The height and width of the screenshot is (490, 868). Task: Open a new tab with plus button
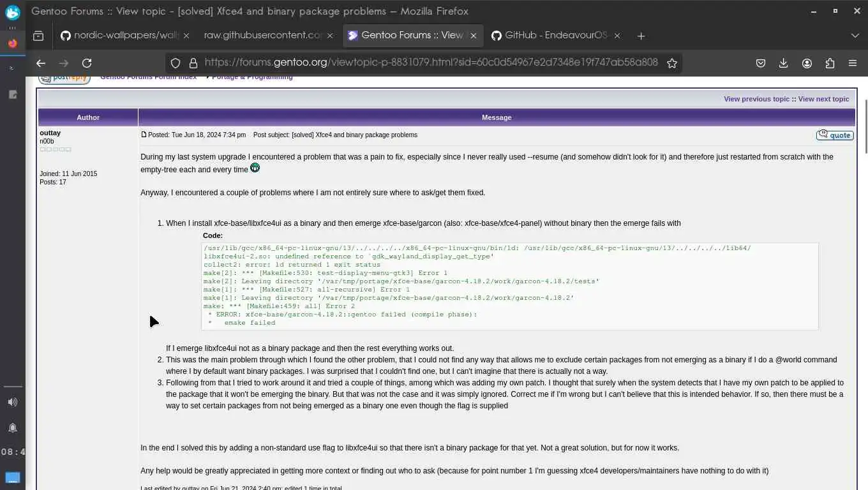[641, 36]
